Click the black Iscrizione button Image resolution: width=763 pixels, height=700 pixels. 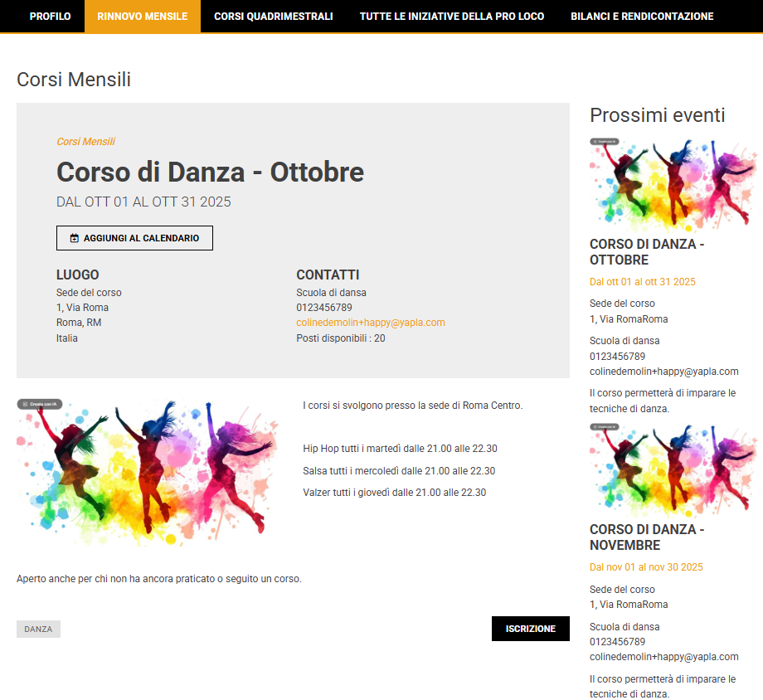[x=530, y=629]
